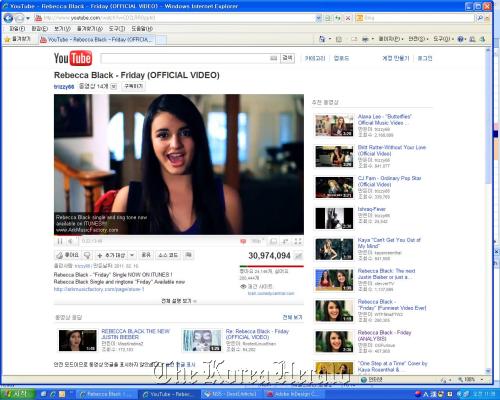Viewport: 500px width, 400px height.
Task: Open the Re: Rebecca Black Friday response video
Action: (x=257, y=334)
